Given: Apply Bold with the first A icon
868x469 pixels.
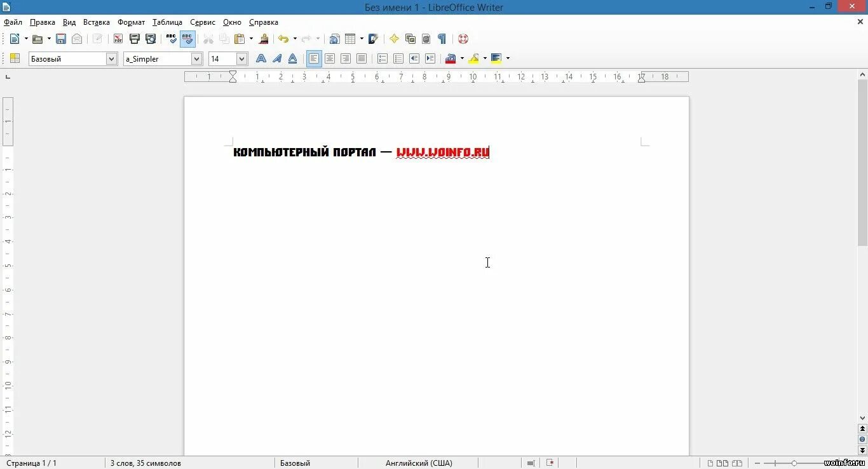Looking at the screenshot, I should click(x=261, y=58).
